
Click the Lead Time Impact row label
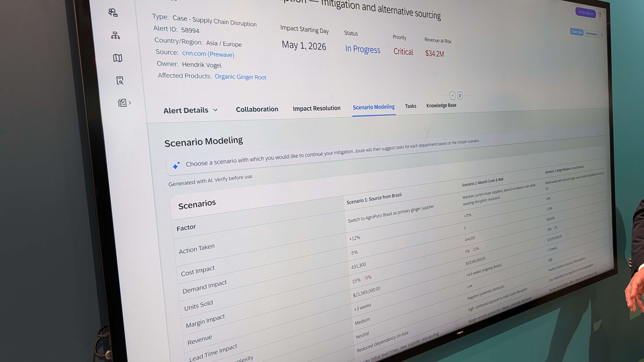tap(213, 353)
